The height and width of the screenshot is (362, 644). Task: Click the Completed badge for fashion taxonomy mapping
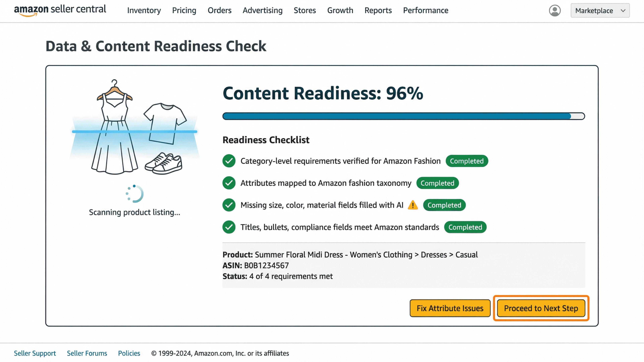[437, 183]
